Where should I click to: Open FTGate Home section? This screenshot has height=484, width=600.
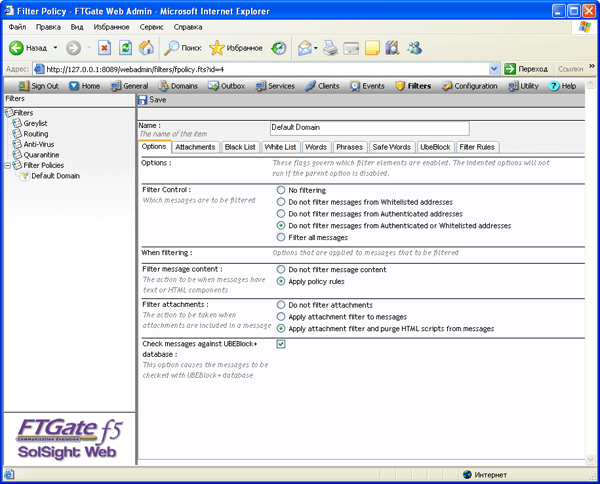(x=85, y=86)
